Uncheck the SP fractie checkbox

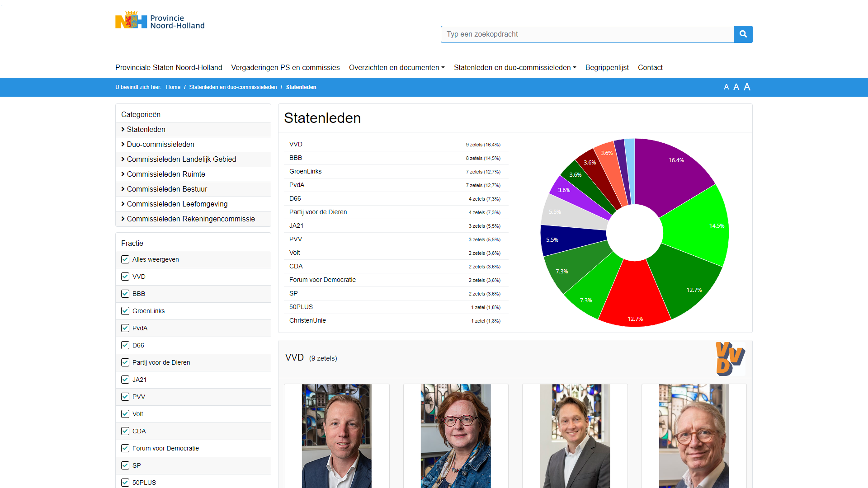(x=125, y=465)
